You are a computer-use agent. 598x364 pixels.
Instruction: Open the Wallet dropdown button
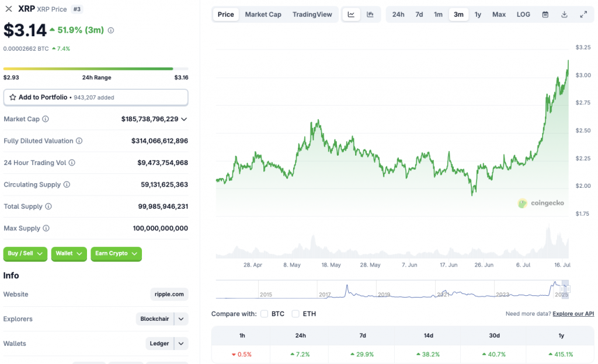68,254
